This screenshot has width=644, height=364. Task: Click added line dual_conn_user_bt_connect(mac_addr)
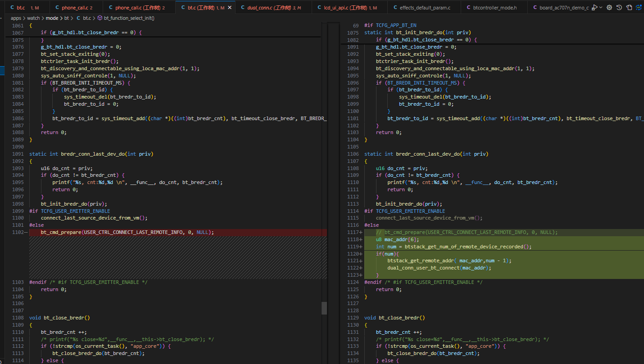[439, 268]
